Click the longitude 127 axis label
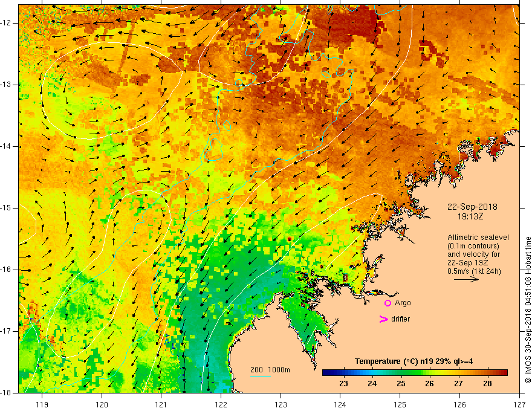 pos(519,404)
